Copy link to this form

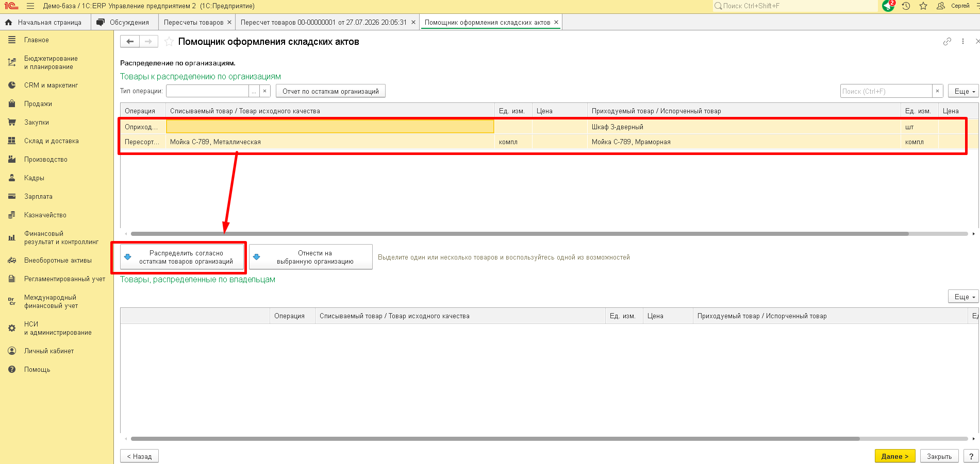coord(947,42)
